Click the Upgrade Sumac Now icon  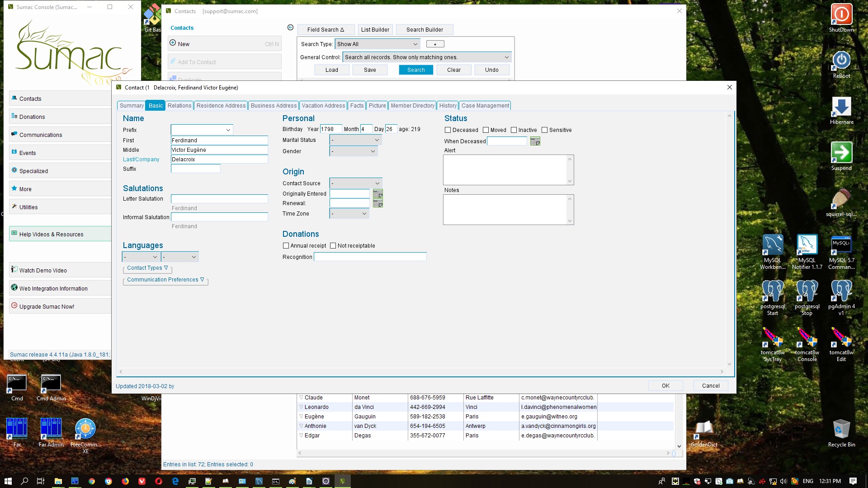tap(14, 306)
